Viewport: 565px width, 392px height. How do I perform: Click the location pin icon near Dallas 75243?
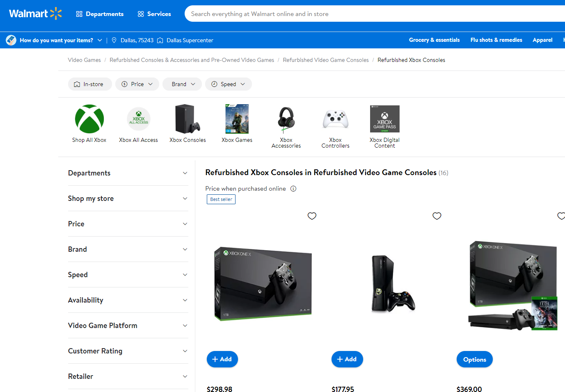coord(114,40)
